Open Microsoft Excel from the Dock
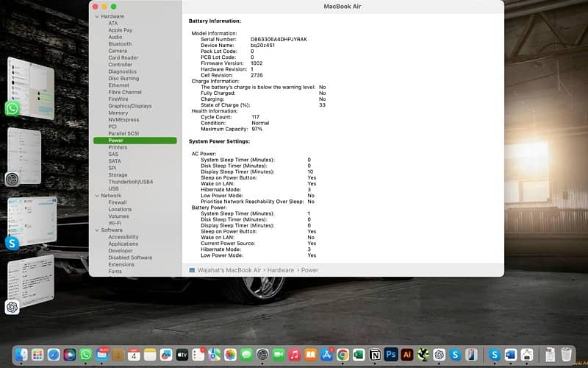 [359, 355]
